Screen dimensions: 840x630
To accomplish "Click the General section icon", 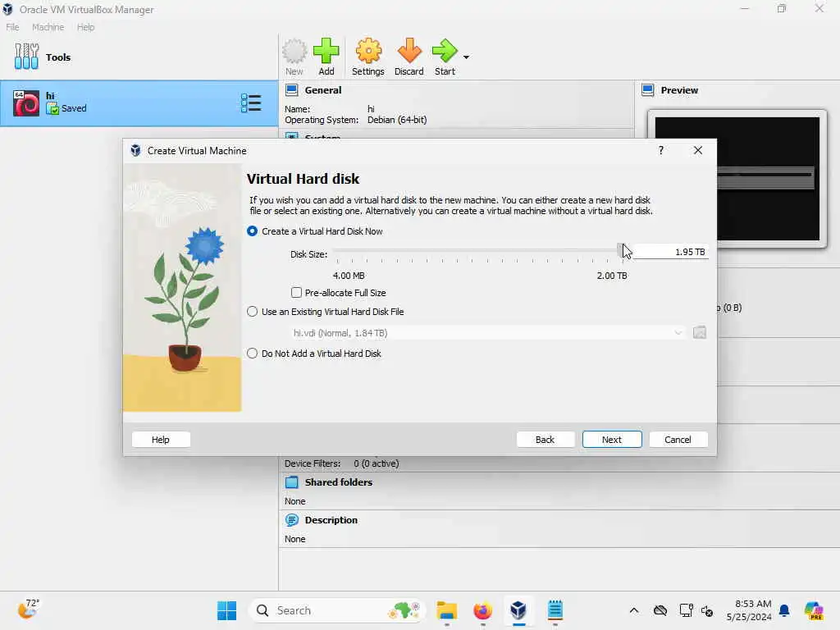I will click(x=292, y=90).
